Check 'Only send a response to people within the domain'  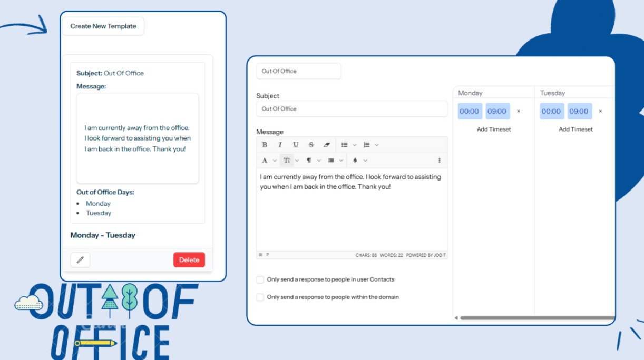click(x=260, y=297)
